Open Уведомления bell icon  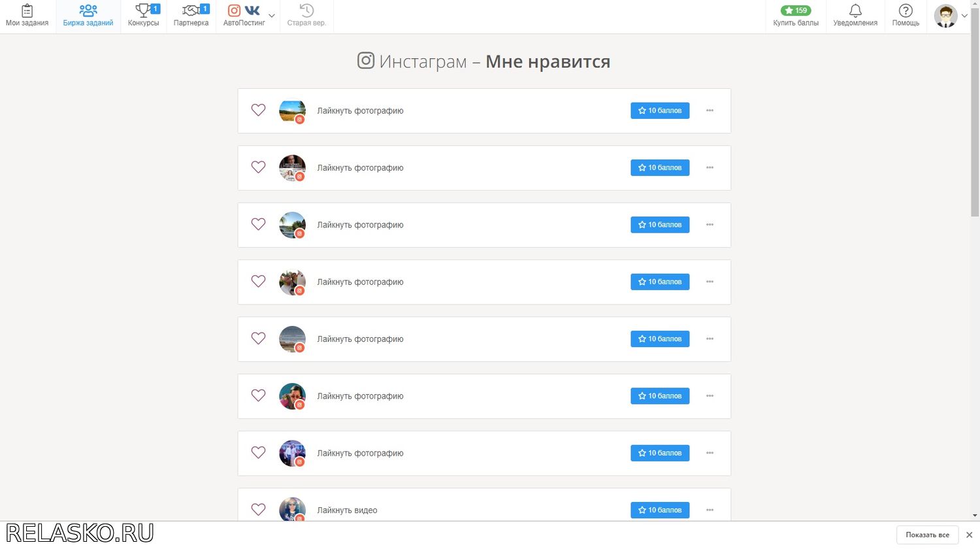coord(855,10)
